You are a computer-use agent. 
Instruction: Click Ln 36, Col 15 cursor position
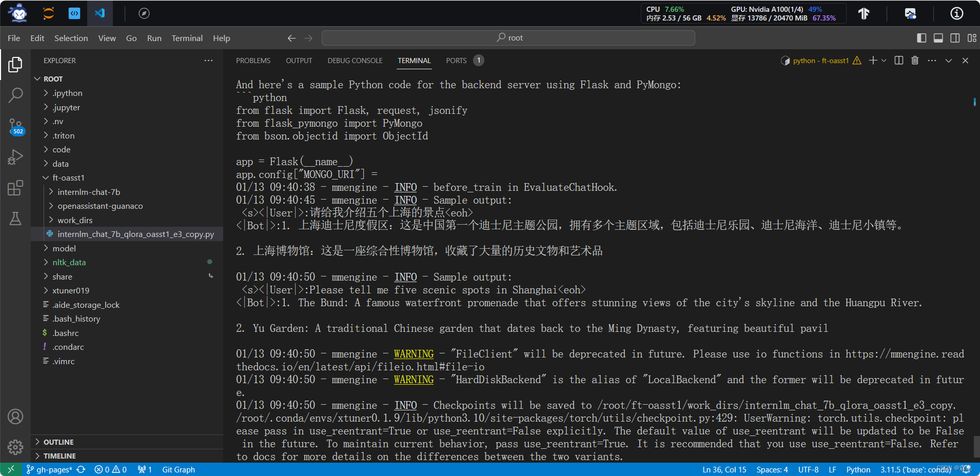(724, 469)
